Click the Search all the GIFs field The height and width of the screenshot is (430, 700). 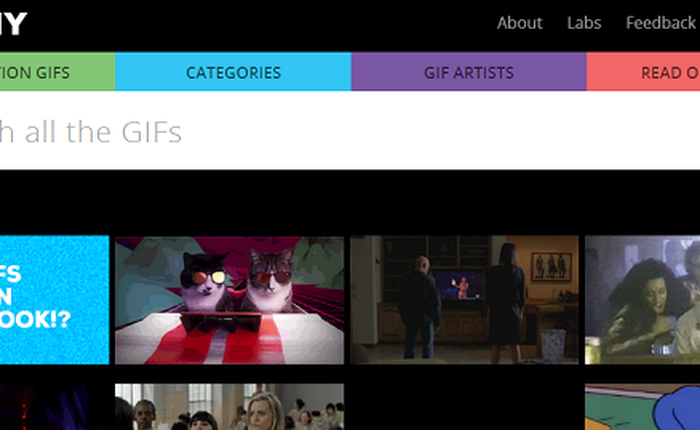point(350,131)
